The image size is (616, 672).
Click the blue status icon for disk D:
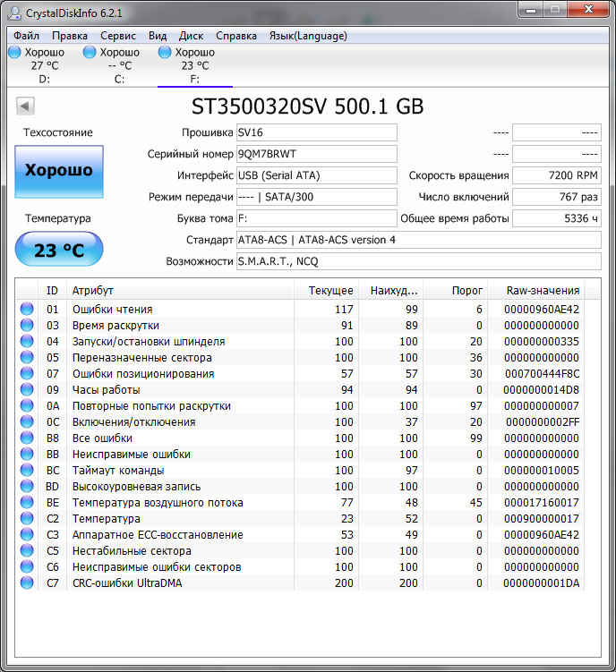[x=14, y=52]
